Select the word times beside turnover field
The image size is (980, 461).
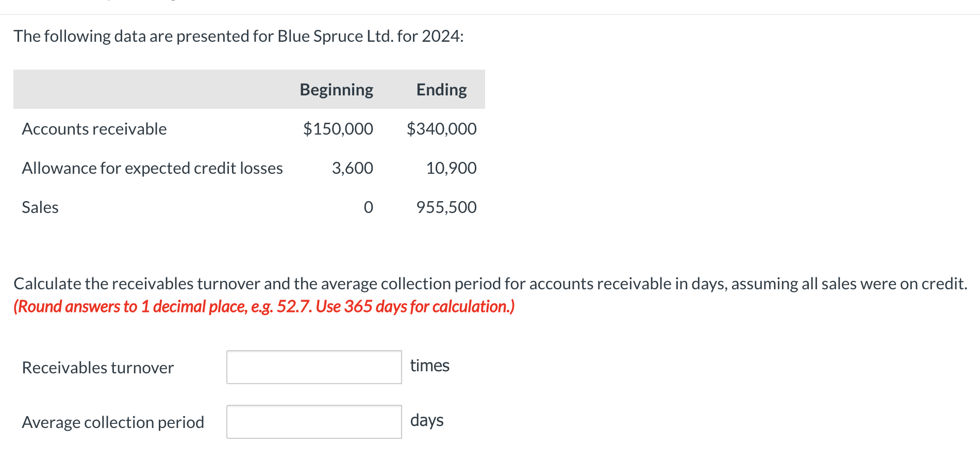(x=429, y=366)
